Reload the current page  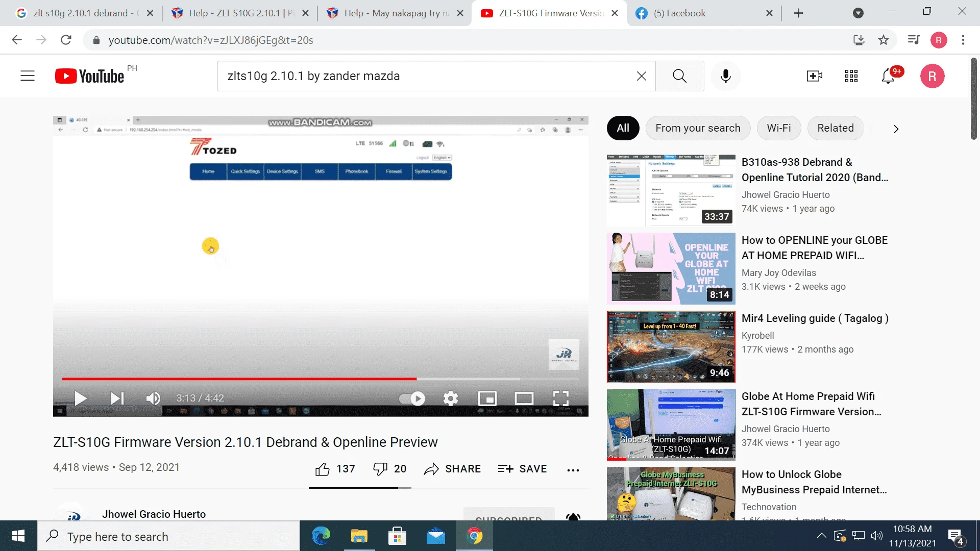point(66,40)
